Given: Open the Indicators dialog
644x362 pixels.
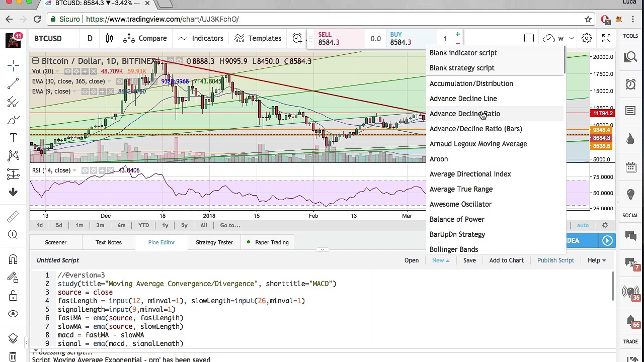Looking at the screenshot, I should click(200, 38).
